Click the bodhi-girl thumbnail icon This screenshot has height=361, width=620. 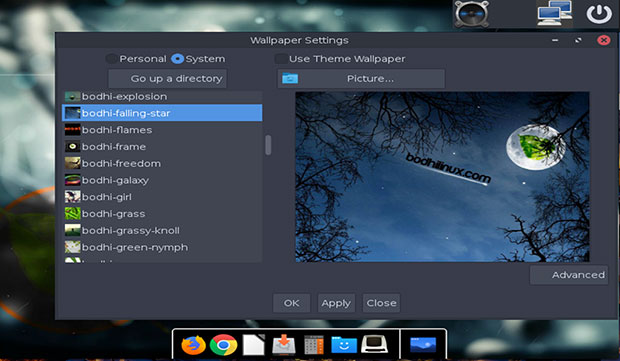pos(72,197)
